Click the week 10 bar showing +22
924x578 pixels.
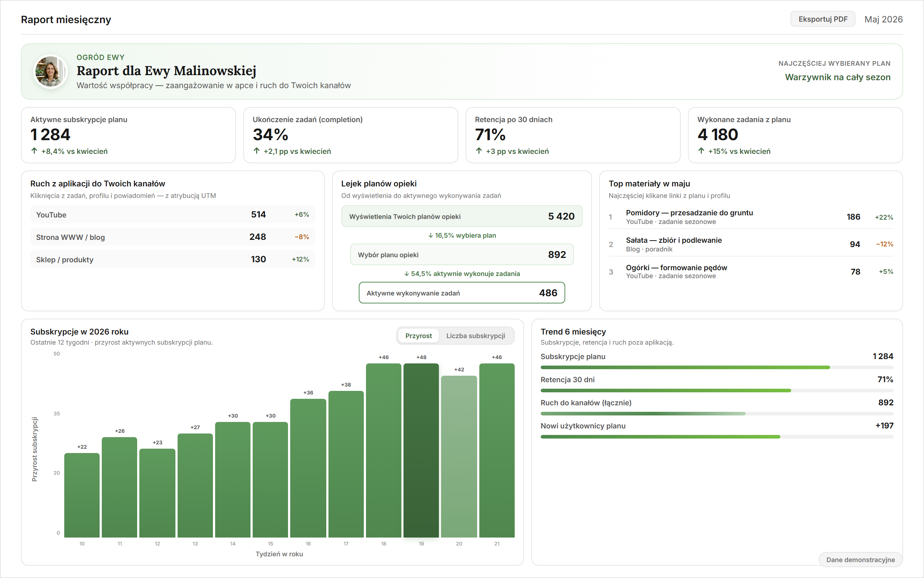click(82, 495)
